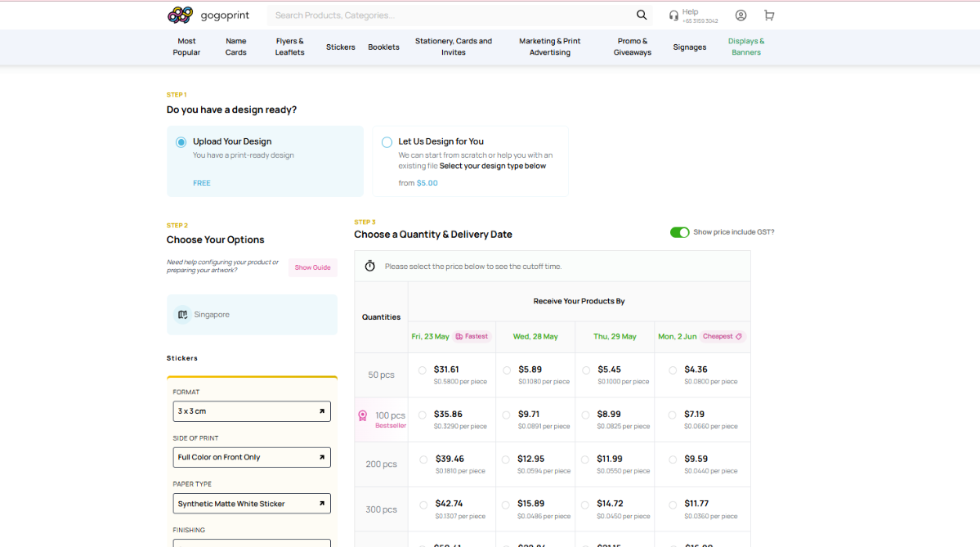The width and height of the screenshot is (980, 547).
Task: Open Stickers menu
Action: click(x=341, y=47)
